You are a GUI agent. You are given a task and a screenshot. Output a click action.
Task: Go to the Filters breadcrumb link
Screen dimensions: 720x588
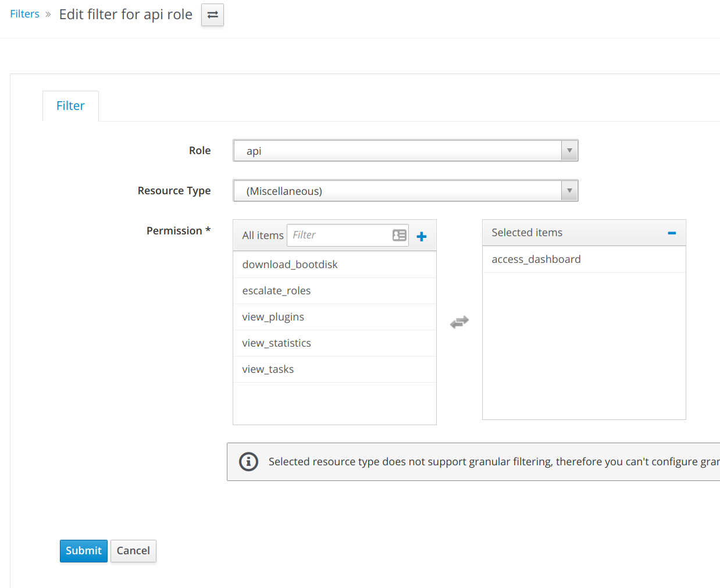click(25, 14)
